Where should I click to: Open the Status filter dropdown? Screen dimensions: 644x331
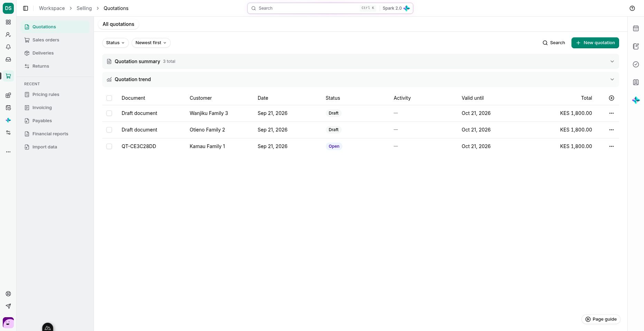pyautogui.click(x=115, y=43)
